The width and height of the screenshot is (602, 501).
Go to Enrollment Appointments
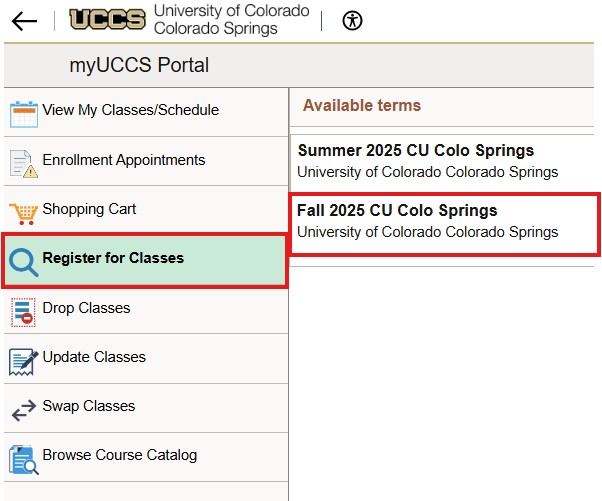tap(123, 160)
